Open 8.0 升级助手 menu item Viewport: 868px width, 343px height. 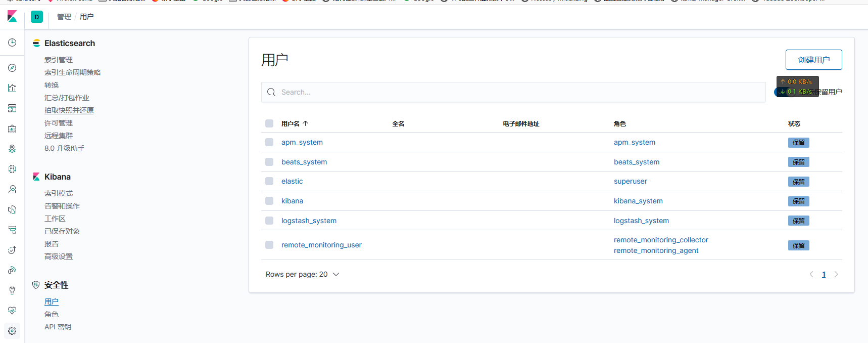[65, 148]
